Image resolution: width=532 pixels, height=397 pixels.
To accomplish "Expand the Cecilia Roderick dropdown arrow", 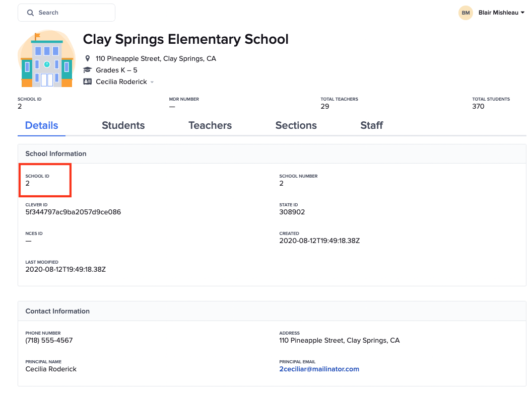I will 152,82.
